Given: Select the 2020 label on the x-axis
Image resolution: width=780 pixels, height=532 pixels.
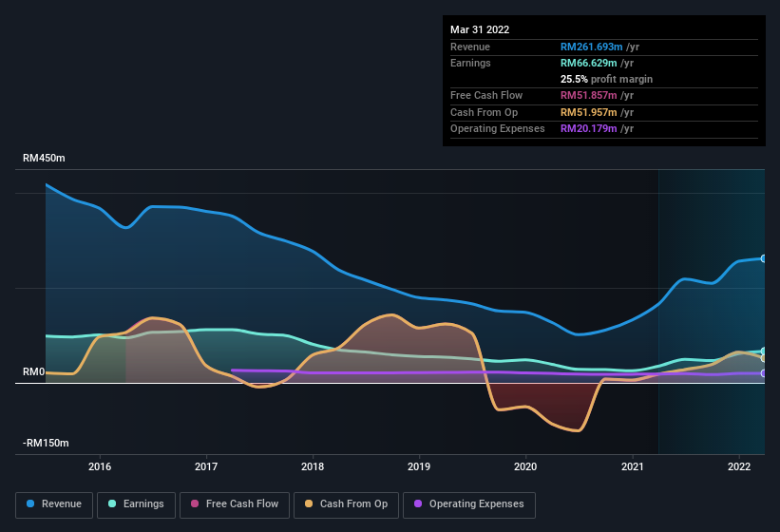Looking at the screenshot, I should pyautogui.click(x=525, y=466).
